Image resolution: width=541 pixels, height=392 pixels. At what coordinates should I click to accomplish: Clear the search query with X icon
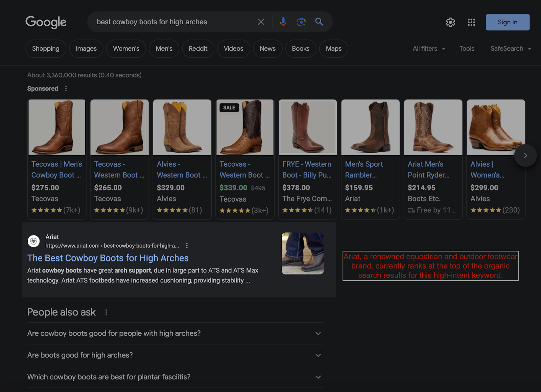tap(261, 22)
